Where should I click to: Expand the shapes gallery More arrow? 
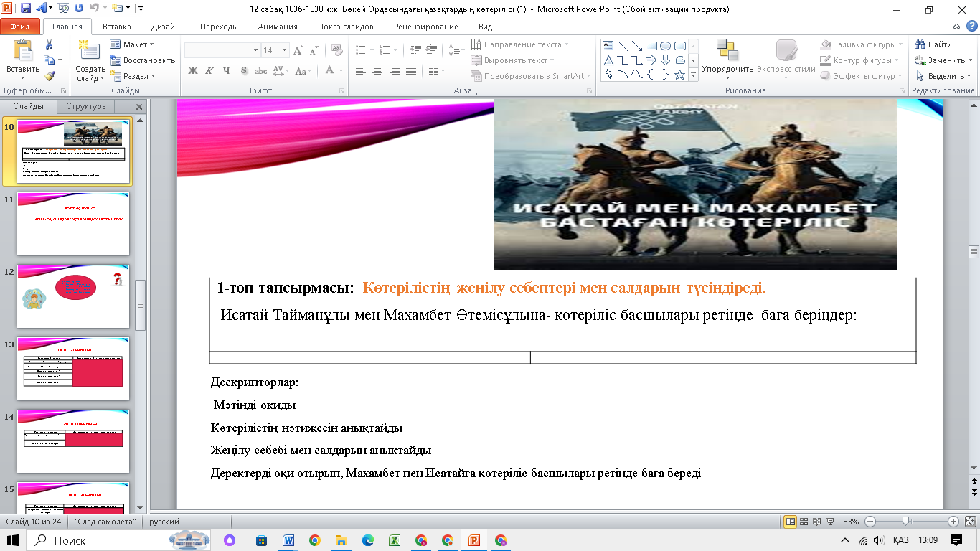(692, 75)
